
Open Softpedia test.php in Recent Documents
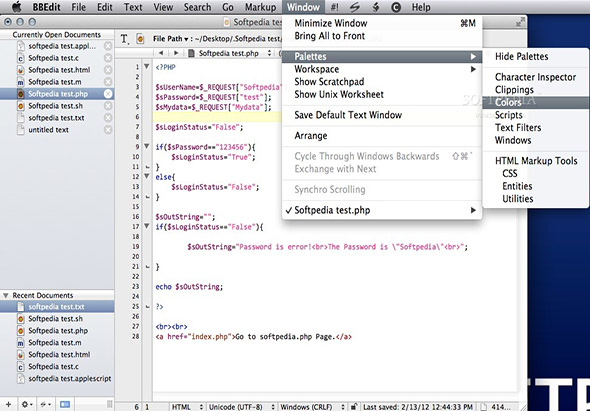(x=58, y=331)
